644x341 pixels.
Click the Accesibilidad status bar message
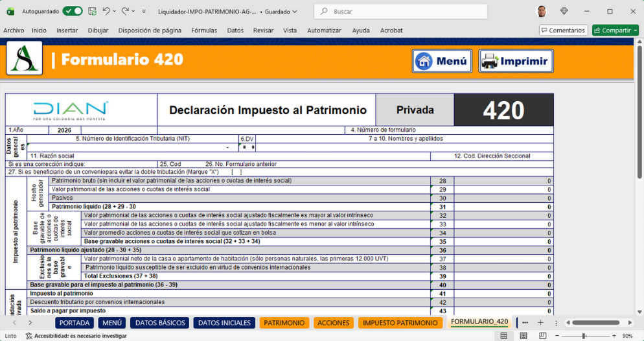point(76,336)
